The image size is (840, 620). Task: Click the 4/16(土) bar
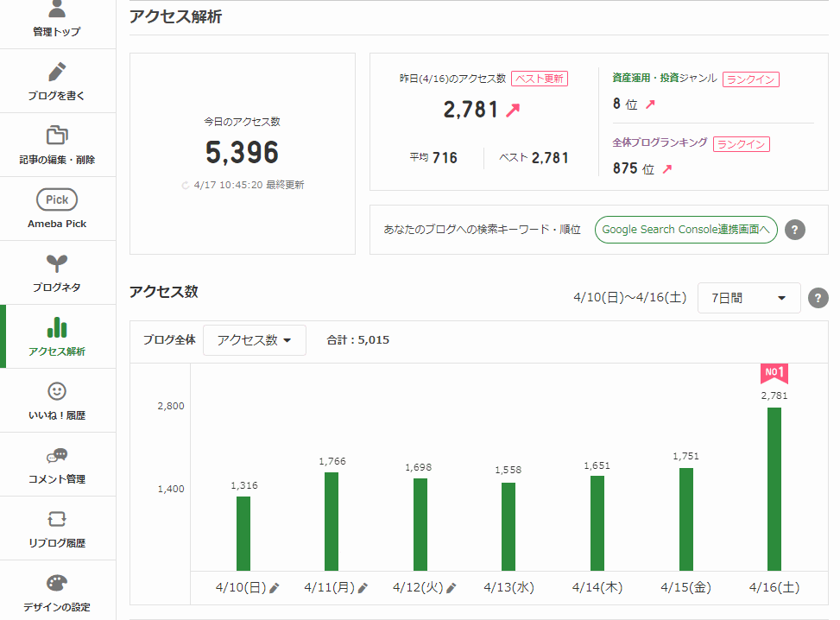click(x=774, y=490)
